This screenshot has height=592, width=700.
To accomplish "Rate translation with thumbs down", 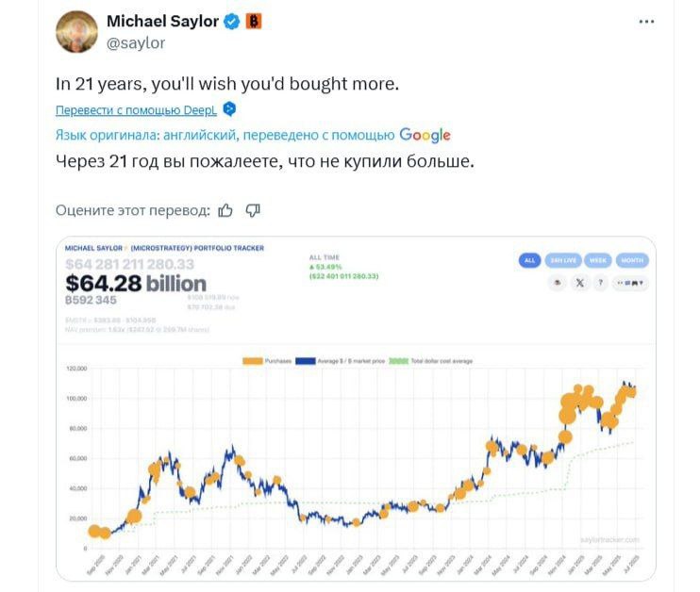I will coord(253,210).
